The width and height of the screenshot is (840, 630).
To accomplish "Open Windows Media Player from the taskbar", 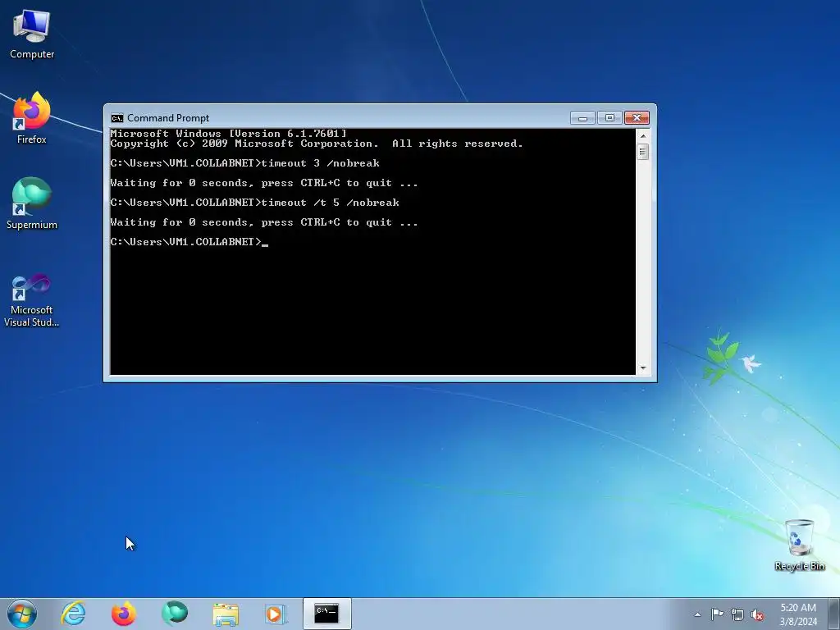I will [x=276, y=614].
